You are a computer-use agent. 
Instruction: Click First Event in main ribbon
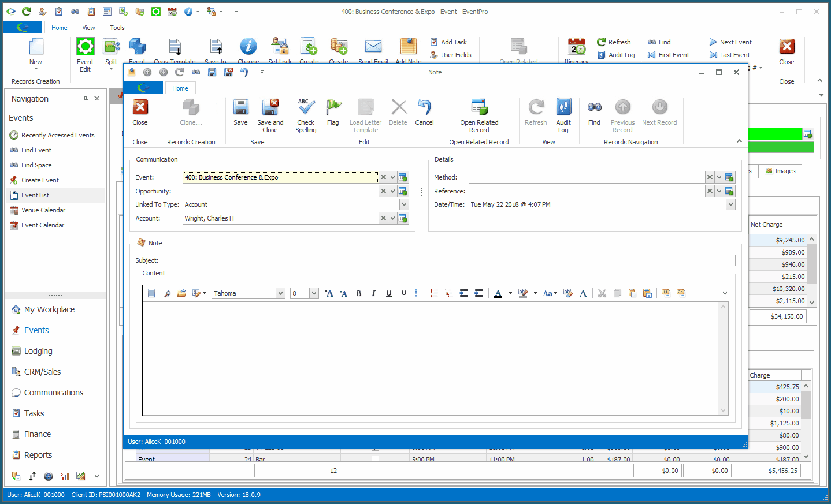point(669,55)
